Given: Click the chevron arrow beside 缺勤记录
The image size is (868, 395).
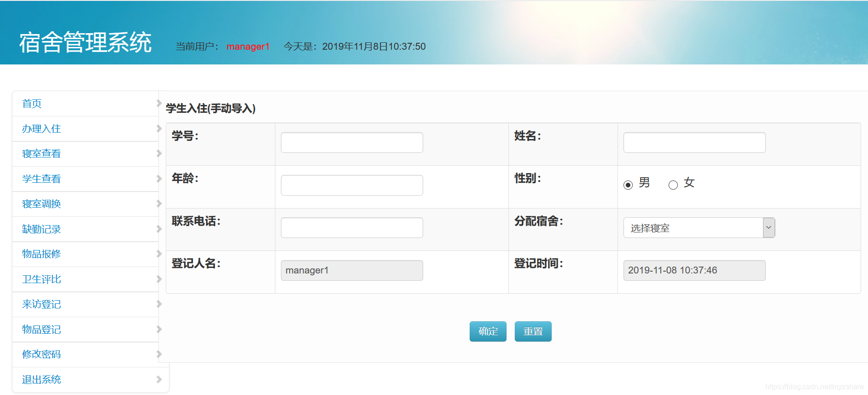Looking at the screenshot, I should coord(159,229).
